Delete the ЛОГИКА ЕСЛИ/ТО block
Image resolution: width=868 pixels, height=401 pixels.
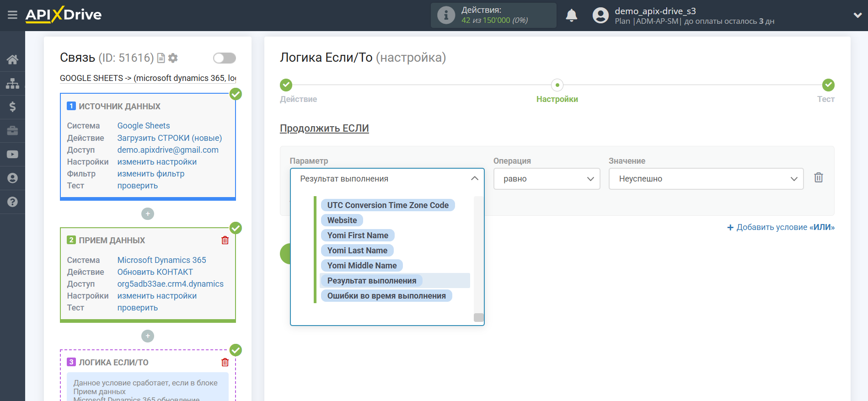pos(225,363)
